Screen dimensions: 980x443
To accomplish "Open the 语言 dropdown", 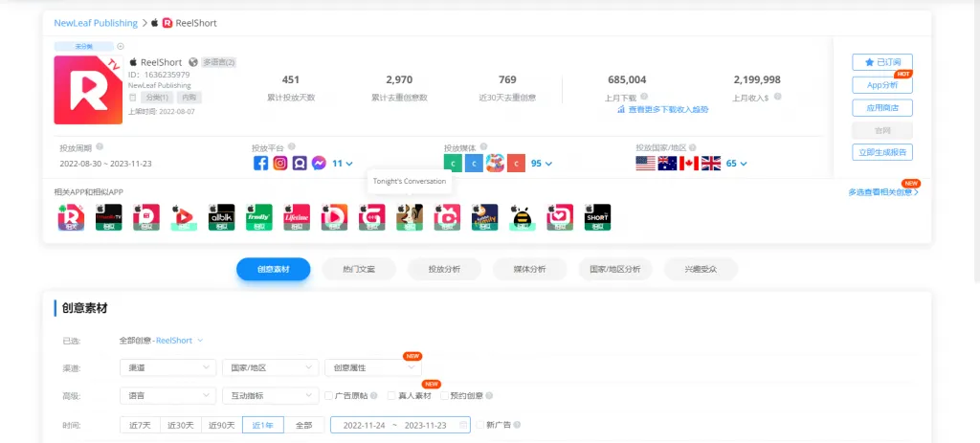I will click(x=167, y=396).
